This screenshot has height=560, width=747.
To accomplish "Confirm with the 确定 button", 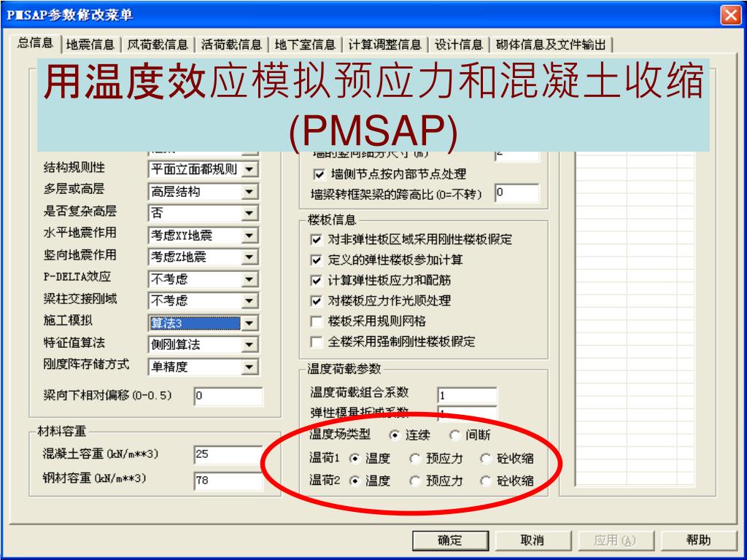I will tap(450, 540).
